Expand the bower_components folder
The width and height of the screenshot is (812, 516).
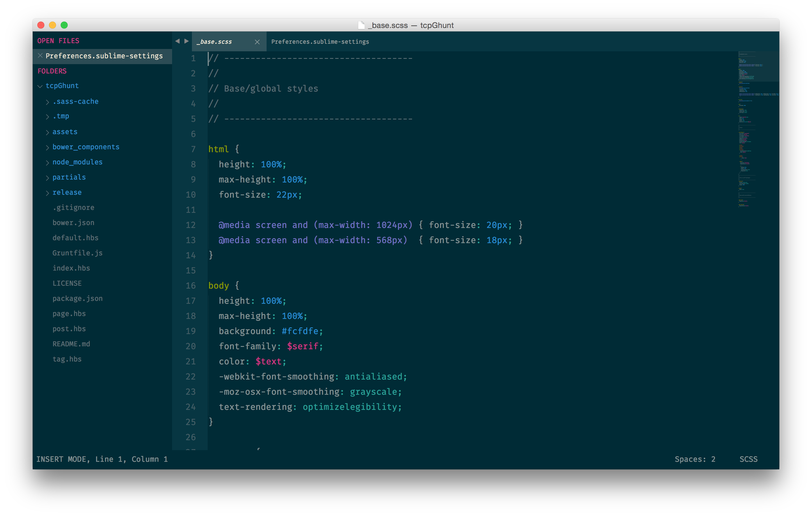click(48, 147)
